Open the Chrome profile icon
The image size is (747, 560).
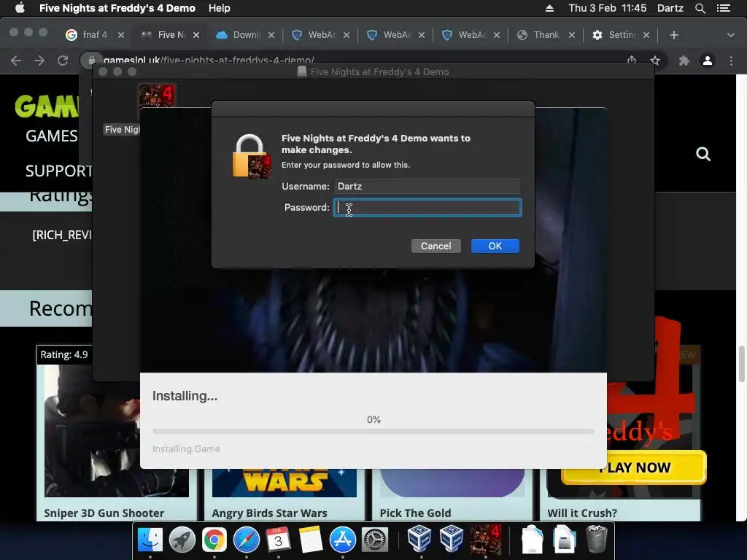click(x=708, y=61)
